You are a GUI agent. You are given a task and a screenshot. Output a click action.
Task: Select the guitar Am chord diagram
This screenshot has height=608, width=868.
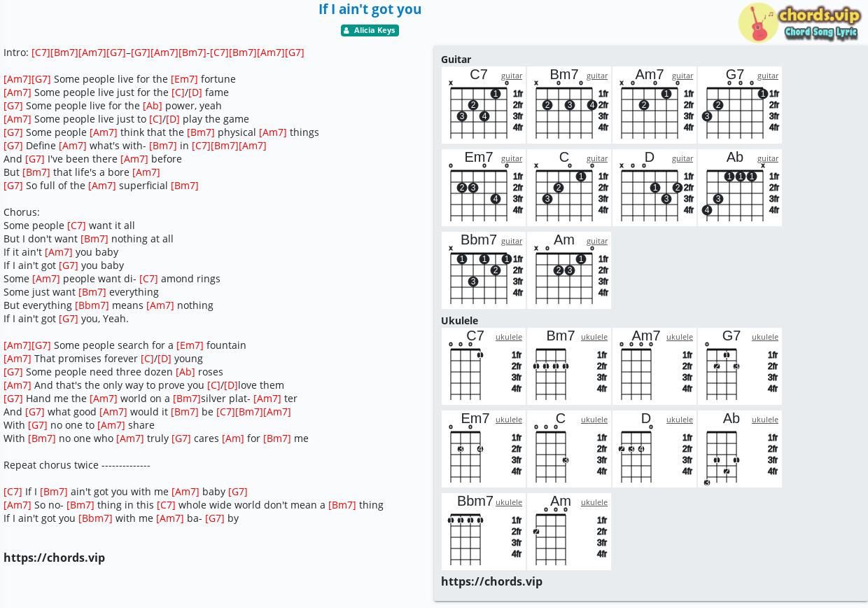[x=569, y=270]
